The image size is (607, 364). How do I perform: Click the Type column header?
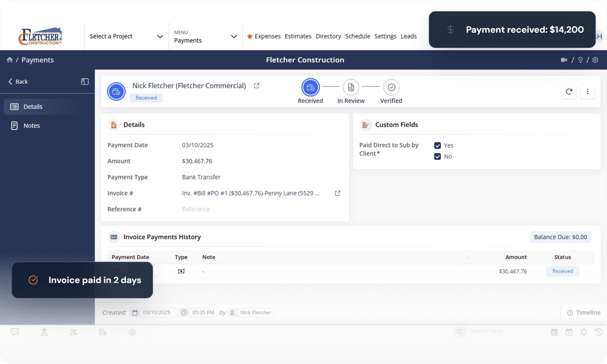coord(181,257)
